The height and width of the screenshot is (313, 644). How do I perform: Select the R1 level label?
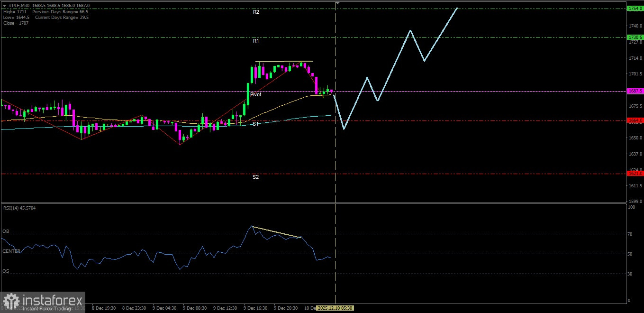coord(256,41)
